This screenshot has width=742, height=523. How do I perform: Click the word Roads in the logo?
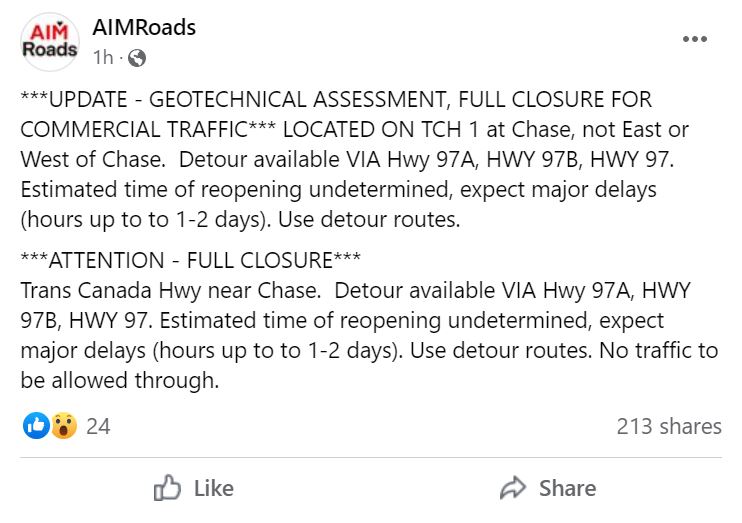point(50,49)
